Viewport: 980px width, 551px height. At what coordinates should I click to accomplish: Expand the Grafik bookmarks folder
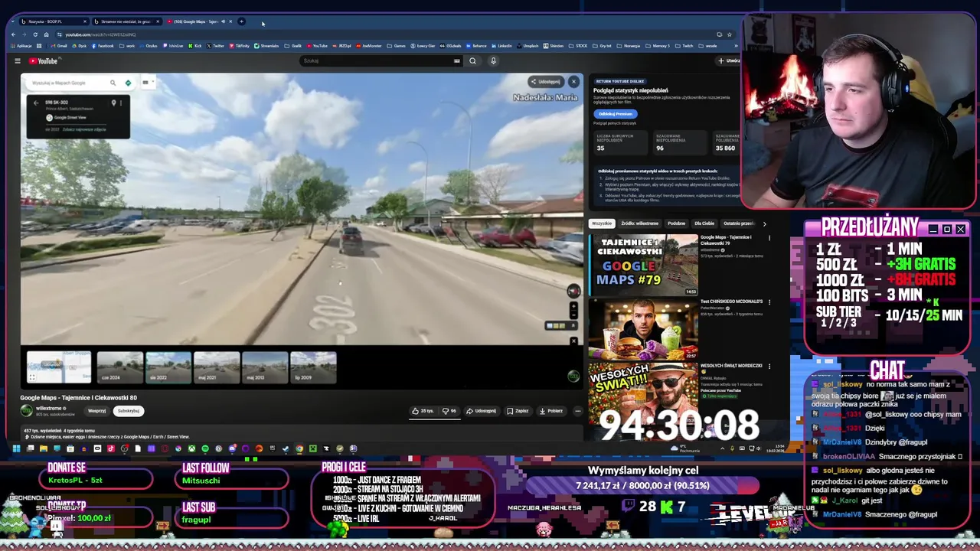tap(293, 46)
